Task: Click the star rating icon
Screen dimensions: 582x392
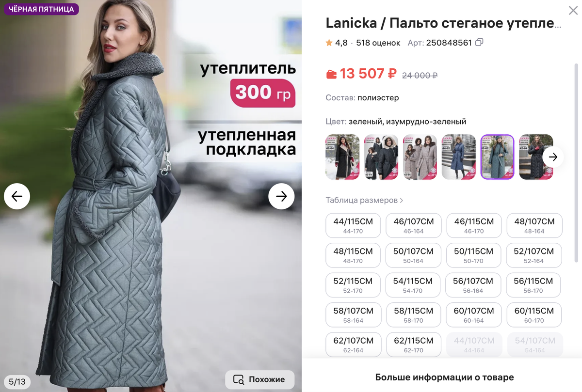Action: (x=329, y=43)
